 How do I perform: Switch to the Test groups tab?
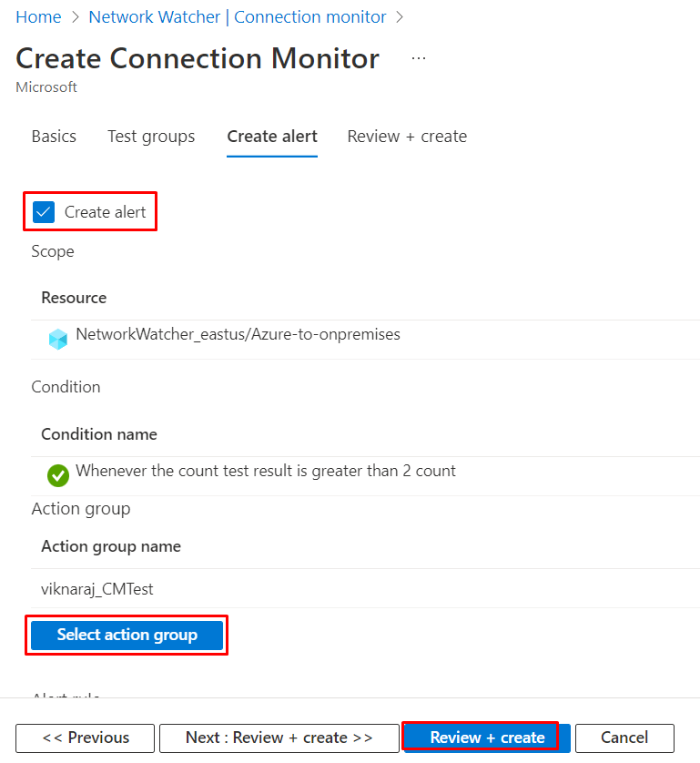click(x=150, y=137)
